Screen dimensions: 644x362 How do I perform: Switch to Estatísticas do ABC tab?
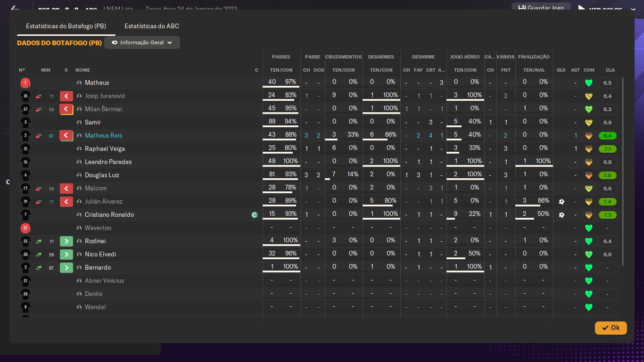(x=151, y=26)
